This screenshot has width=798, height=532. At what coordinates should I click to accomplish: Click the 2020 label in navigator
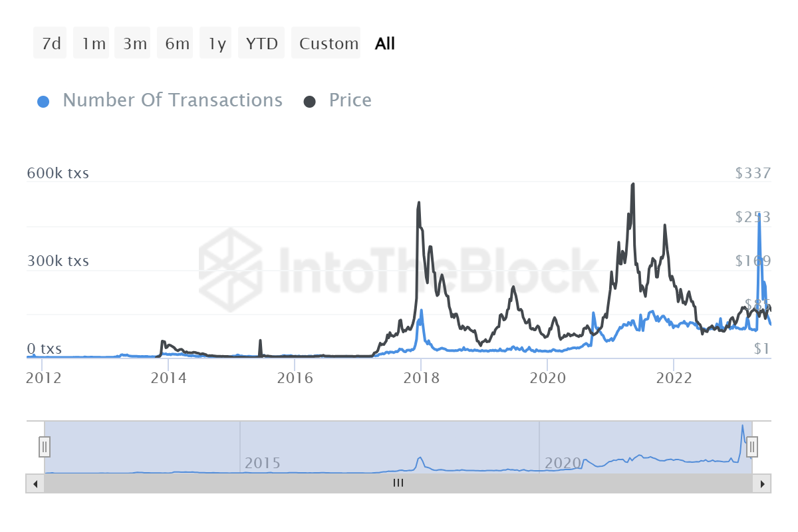tap(563, 463)
